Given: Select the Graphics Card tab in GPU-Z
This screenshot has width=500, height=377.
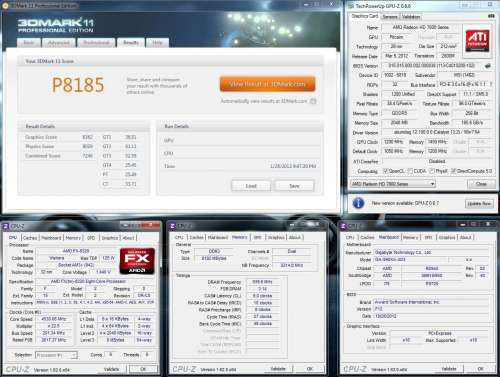Looking at the screenshot, I should coord(365,16).
